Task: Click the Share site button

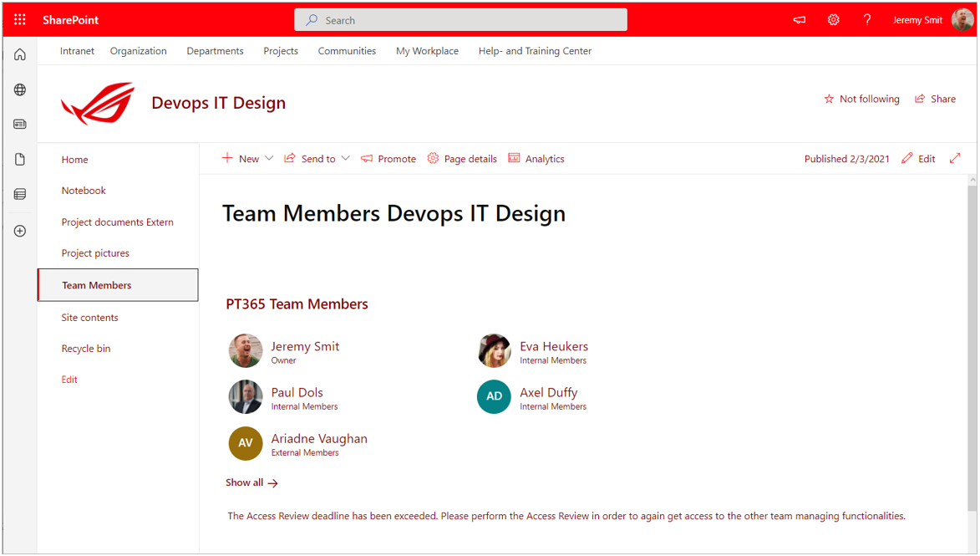Action: [x=935, y=99]
